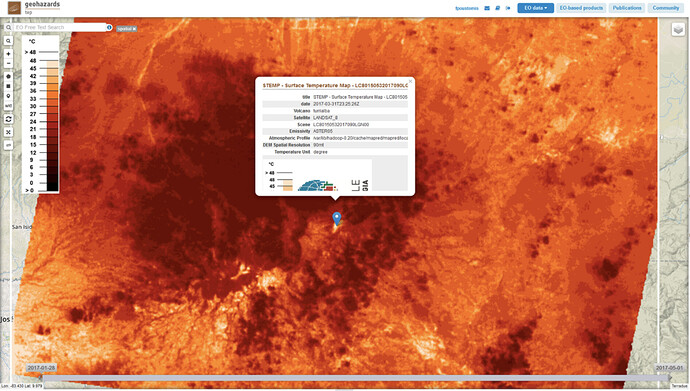This screenshot has height=391, width=690.
Task: Click the date value 2017-03-31 in popup
Action: tap(336, 104)
